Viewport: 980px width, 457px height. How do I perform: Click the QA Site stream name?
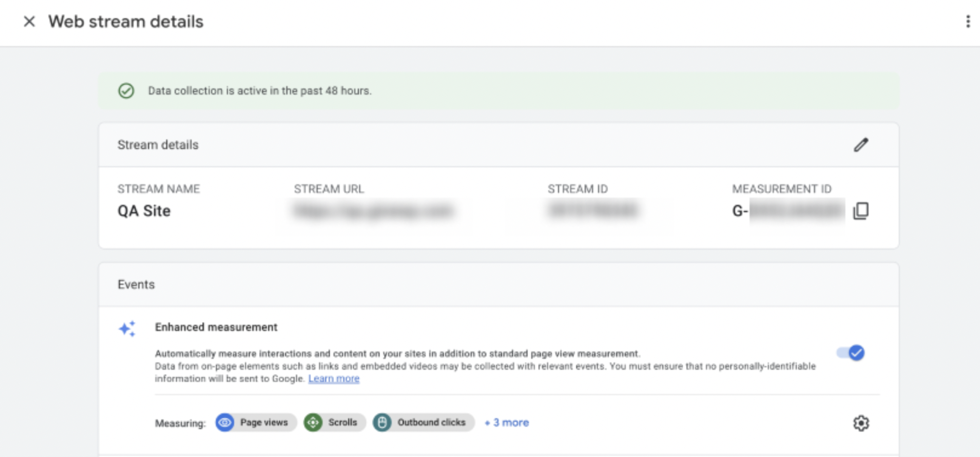[144, 211]
